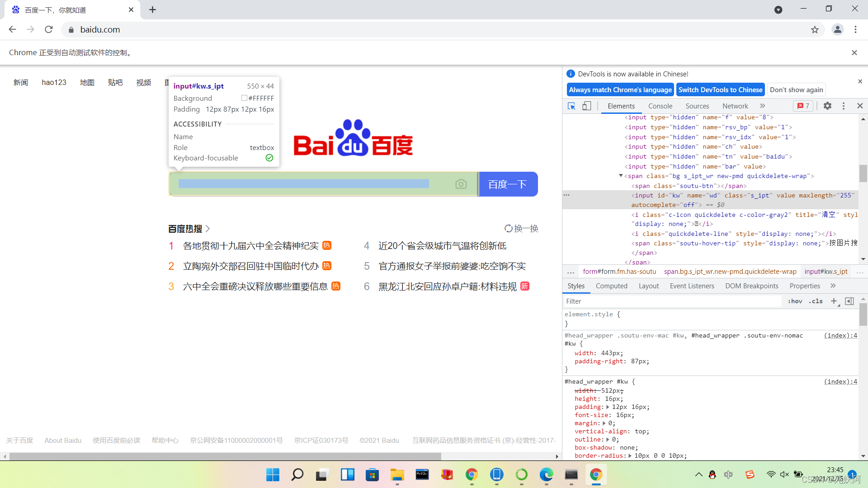The height and width of the screenshot is (488, 868).
Task: Toggle the device toolbar icon
Action: [x=586, y=106]
